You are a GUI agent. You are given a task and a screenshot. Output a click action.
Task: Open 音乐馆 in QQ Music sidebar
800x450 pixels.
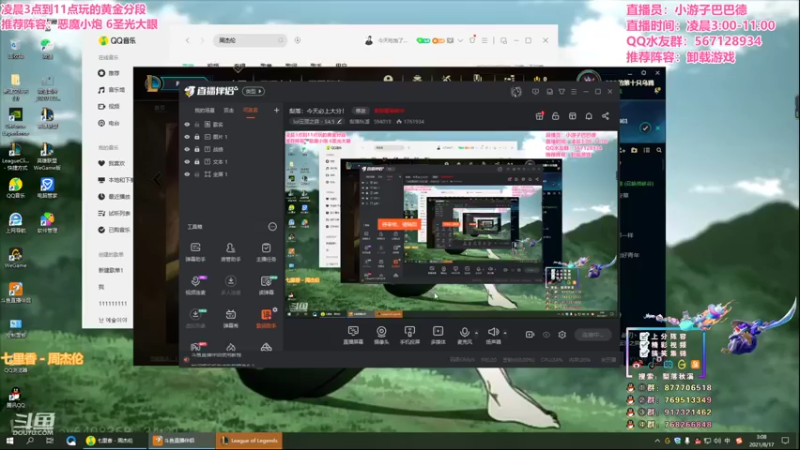coord(111,90)
